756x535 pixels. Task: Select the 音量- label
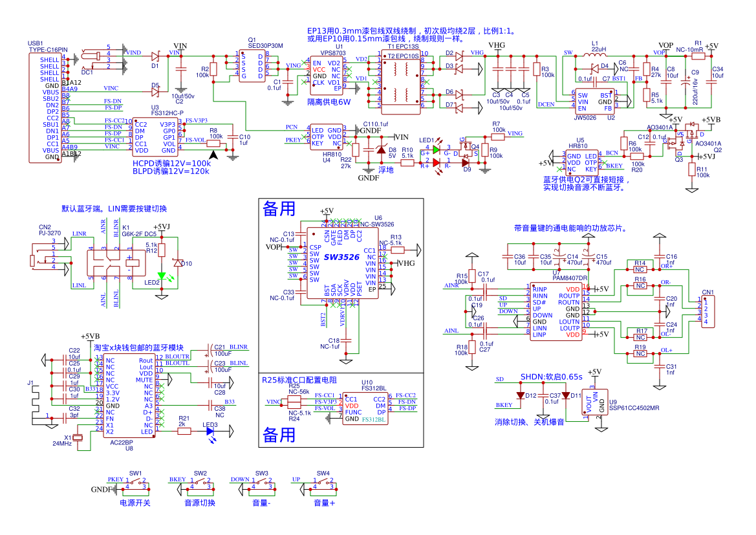261,503
